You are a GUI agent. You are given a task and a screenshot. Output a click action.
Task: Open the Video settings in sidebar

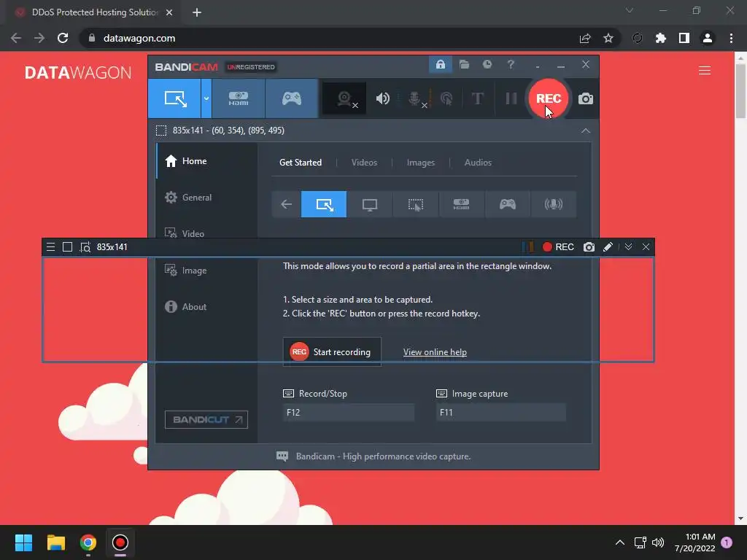(206, 233)
